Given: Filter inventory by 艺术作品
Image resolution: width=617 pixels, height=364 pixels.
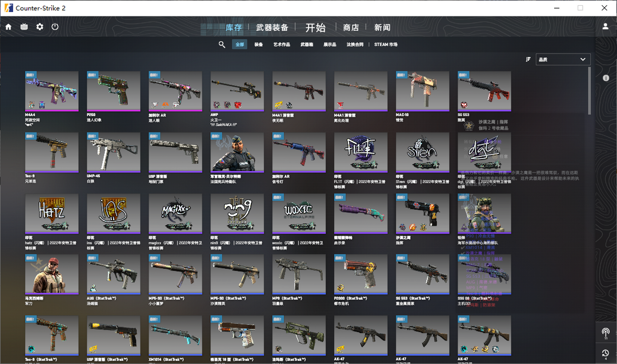Looking at the screenshot, I should pos(282,45).
